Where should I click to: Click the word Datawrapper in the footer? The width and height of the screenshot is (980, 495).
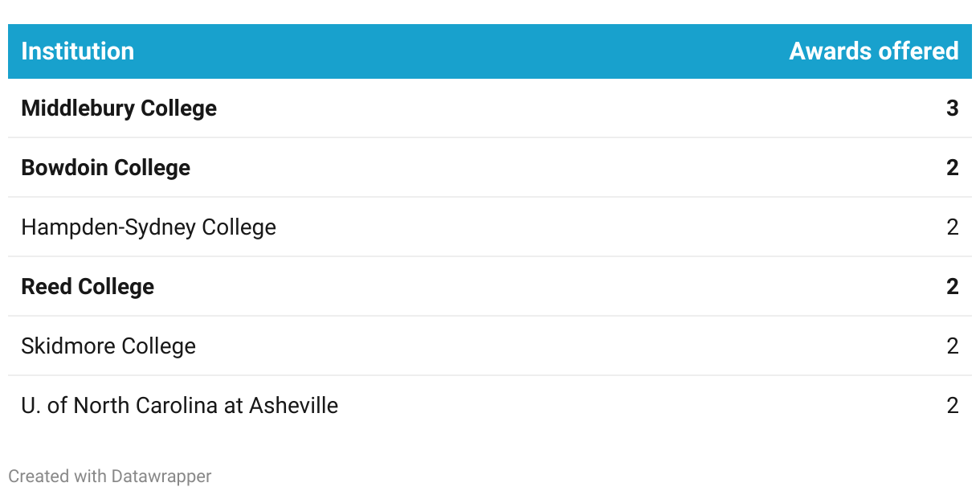click(161, 477)
